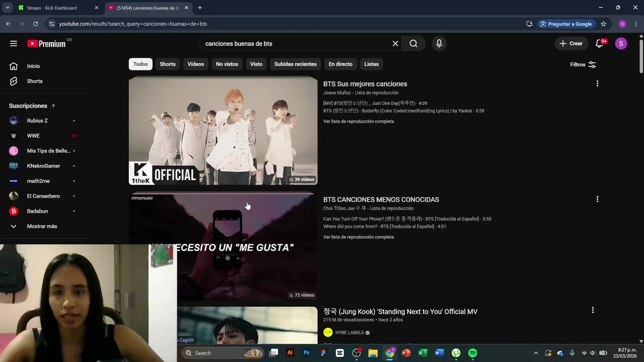Click Preguntar a Google button
The height and width of the screenshot is (362, 644).
(x=566, y=24)
